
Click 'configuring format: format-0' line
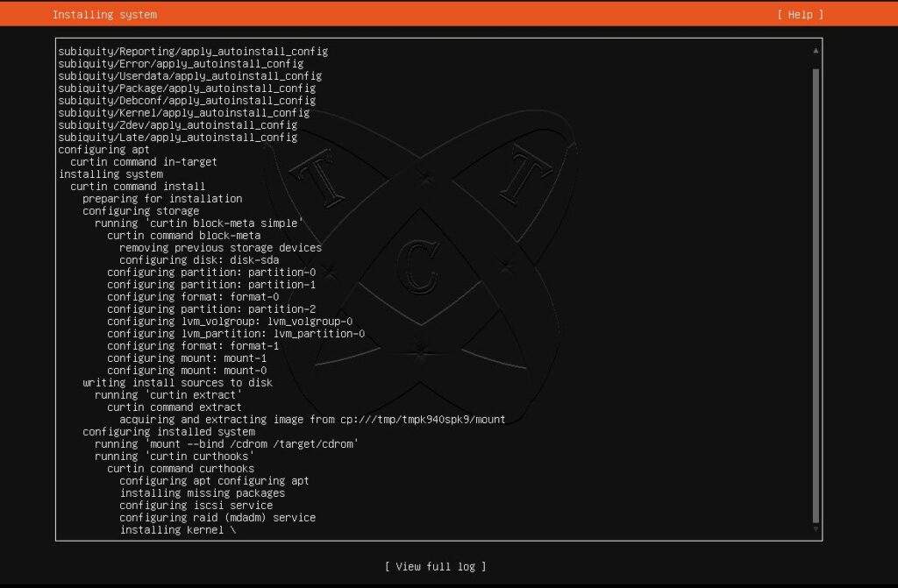(193, 297)
